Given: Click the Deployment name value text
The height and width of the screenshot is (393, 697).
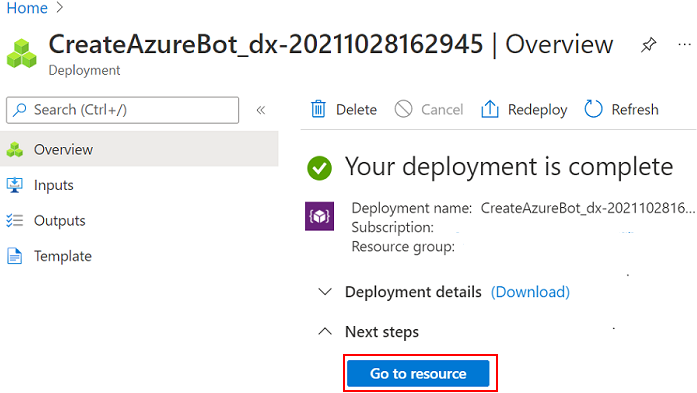Looking at the screenshot, I should coord(588,208).
